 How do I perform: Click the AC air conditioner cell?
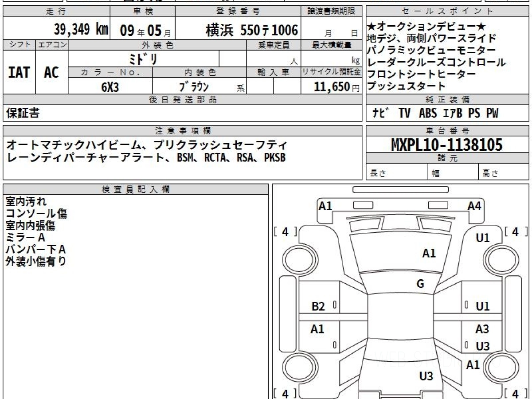pos(51,72)
